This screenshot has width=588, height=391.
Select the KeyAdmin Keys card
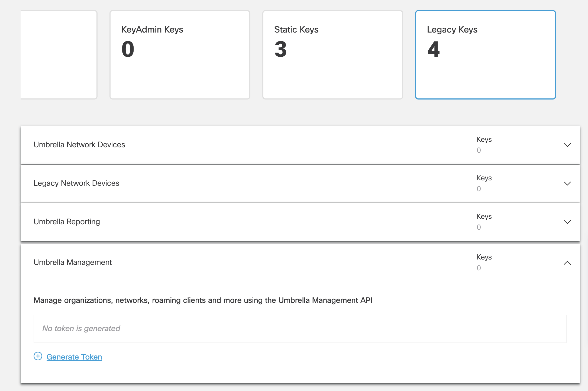(x=179, y=54)
